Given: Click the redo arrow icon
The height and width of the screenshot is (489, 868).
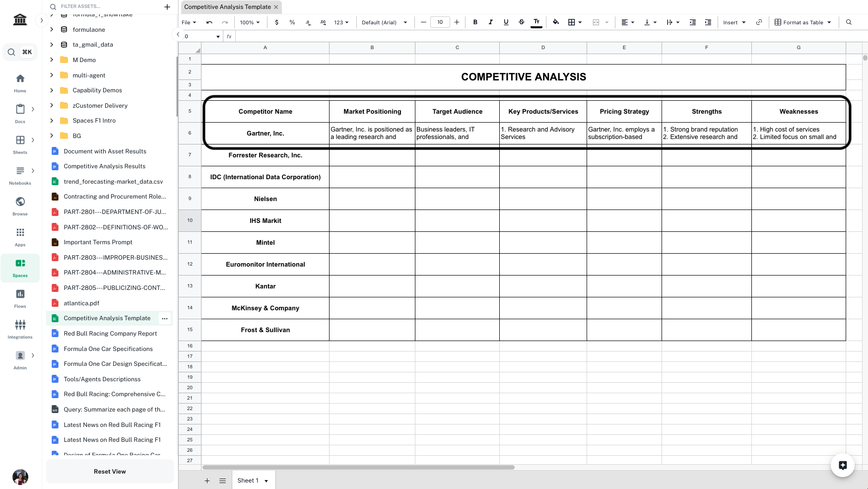Looking at the screenshot, I should (x=225, y=22).
